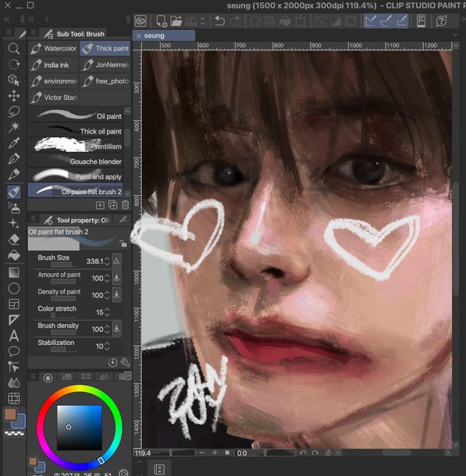Viewport: 466px width, 476px height.
Task: Select the Operation object tool
Action: click(14, 80)
